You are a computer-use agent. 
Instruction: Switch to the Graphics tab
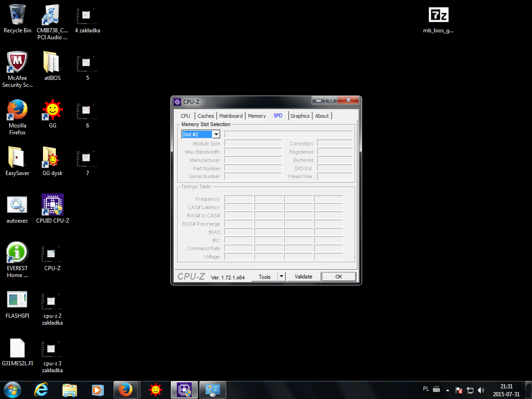click(300, 116)
